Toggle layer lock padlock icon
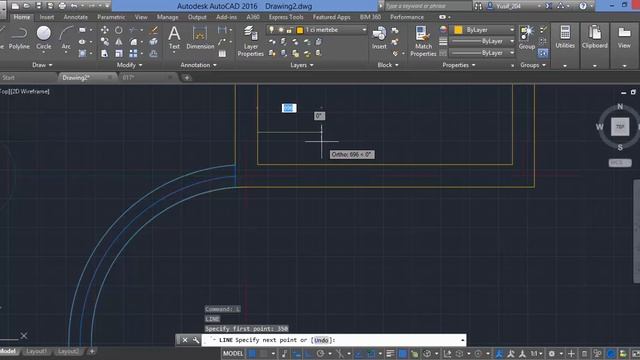This screenshot has width=640, height=360. tap(289, 30)
